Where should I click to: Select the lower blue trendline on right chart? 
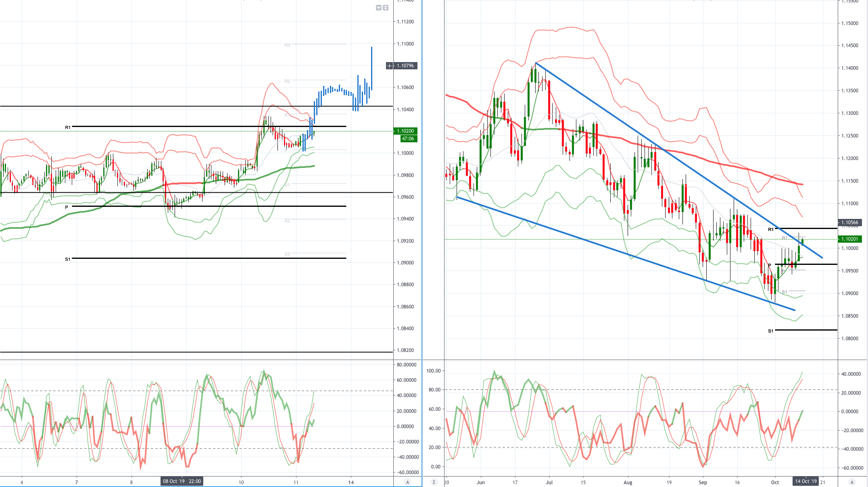click(x=625, y=254)
